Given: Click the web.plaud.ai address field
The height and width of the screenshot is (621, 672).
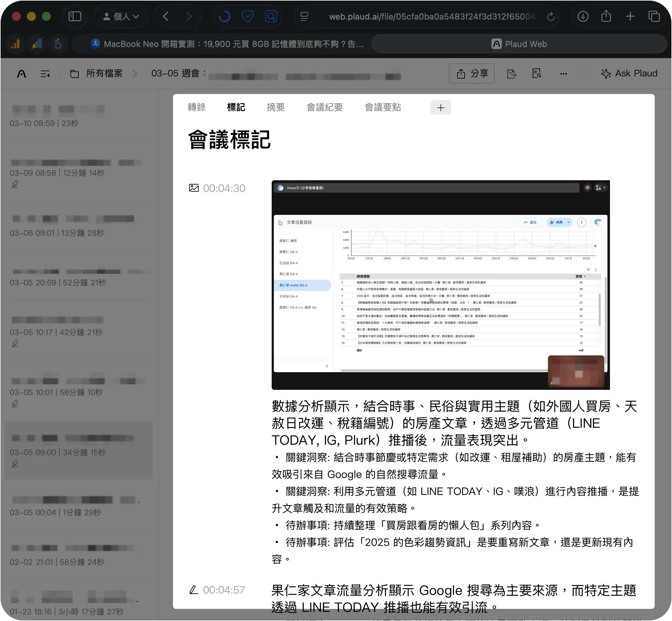Looking at the screenshot, I should click(x=432, y=16).
